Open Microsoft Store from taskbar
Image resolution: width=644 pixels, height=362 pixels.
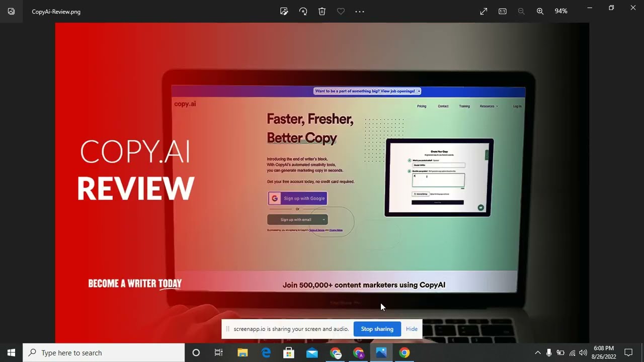[289, 352]
